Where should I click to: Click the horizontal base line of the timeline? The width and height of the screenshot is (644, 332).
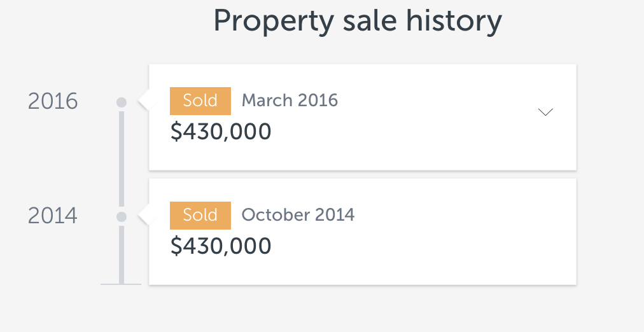click(x=121, y=284)
